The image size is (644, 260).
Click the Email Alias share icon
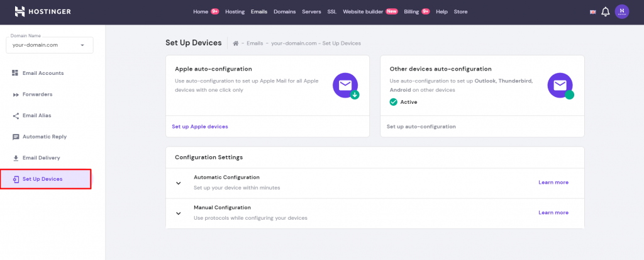click(16, 116)
